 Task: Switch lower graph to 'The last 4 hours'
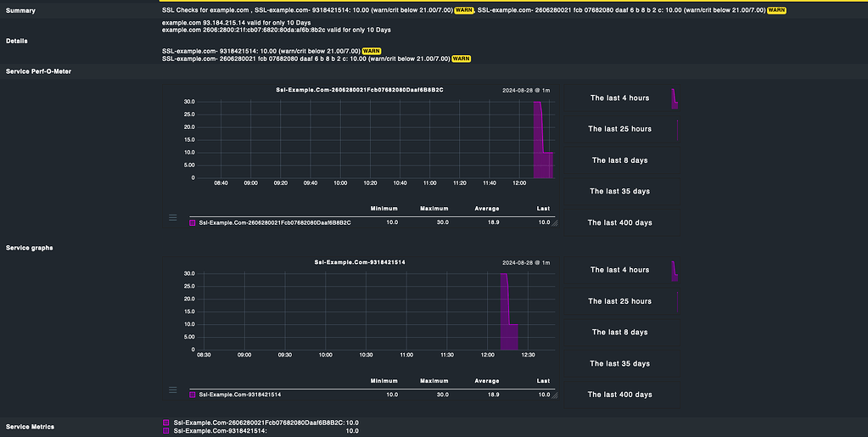click(619, 270)
